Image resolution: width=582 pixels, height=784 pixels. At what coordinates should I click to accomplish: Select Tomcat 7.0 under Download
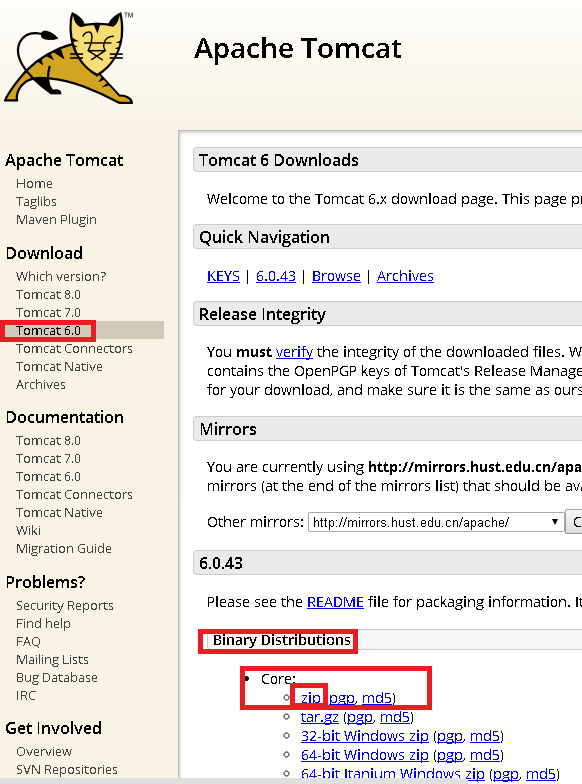pyautogui.click(x=48, y=312)
